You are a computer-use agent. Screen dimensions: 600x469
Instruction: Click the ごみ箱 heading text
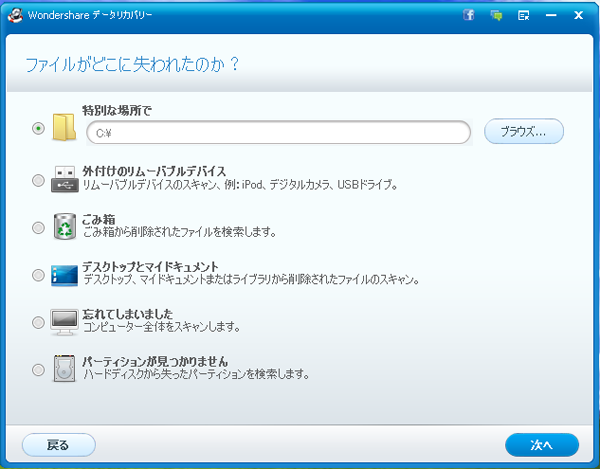99,220
